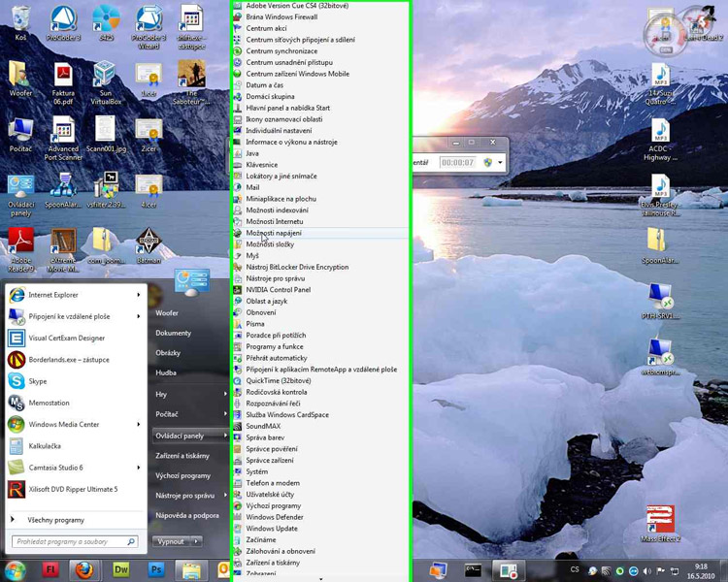Expand Všechny programy list
This screenshot has height=582, width=728.
pos(55,520)
